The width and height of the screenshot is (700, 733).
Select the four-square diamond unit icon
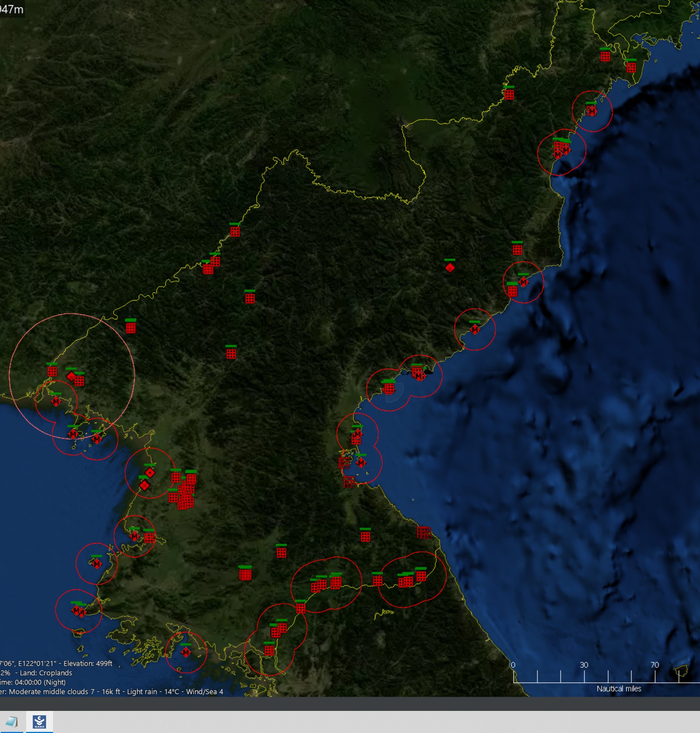point(144,485)
